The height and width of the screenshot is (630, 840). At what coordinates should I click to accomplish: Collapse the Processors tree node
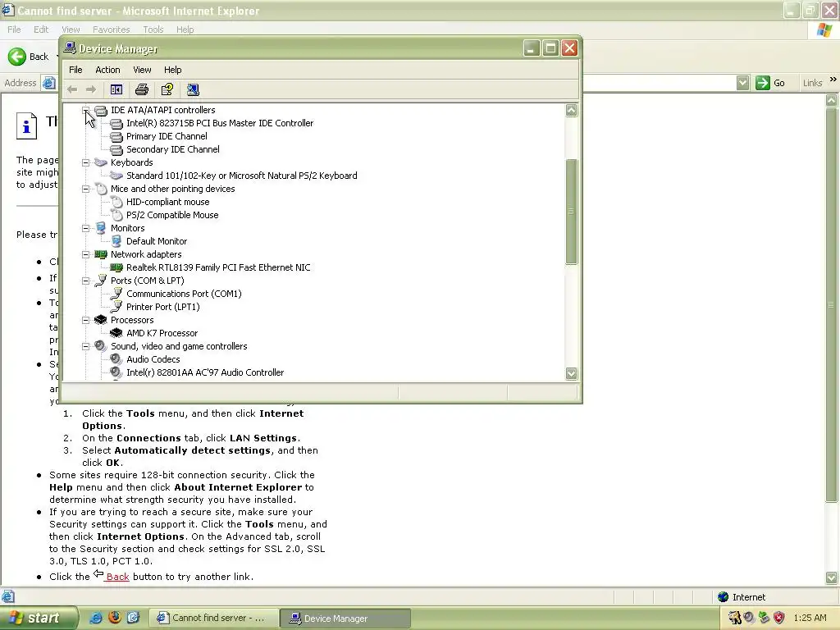pos(85,320)
